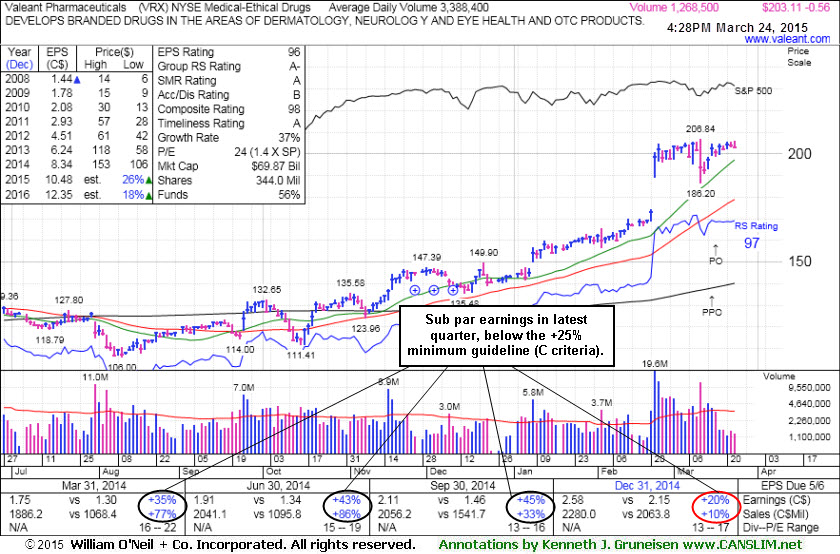Click the Mar 31, 2014 quarter heading
The width and height of the screenshot is (840, 554).
(94, 486)
